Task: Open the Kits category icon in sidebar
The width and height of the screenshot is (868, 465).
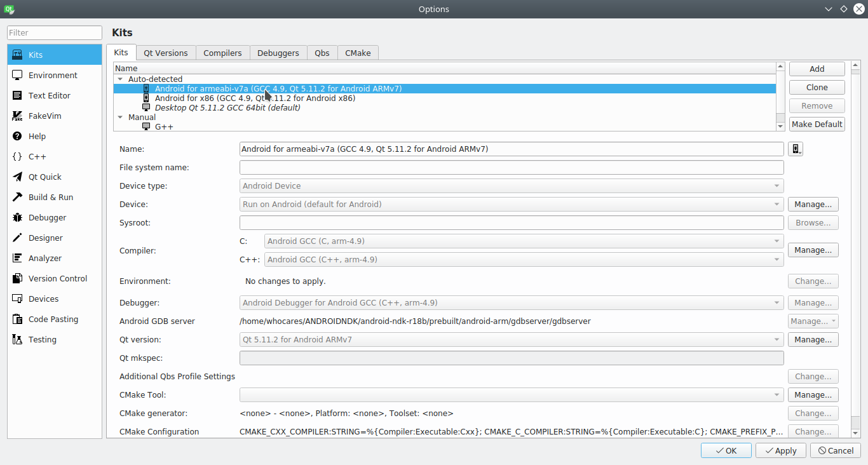Action: [x=17, y=55]
